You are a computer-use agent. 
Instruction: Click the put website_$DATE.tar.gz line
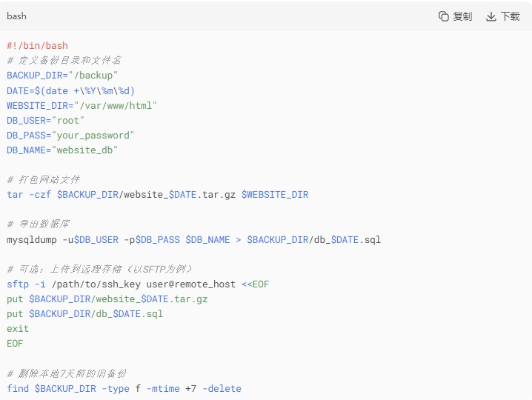[x=107, y=299]
